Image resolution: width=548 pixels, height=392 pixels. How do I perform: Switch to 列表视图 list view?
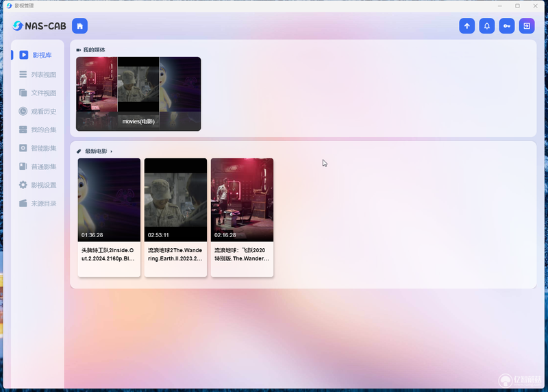point(38,75)
